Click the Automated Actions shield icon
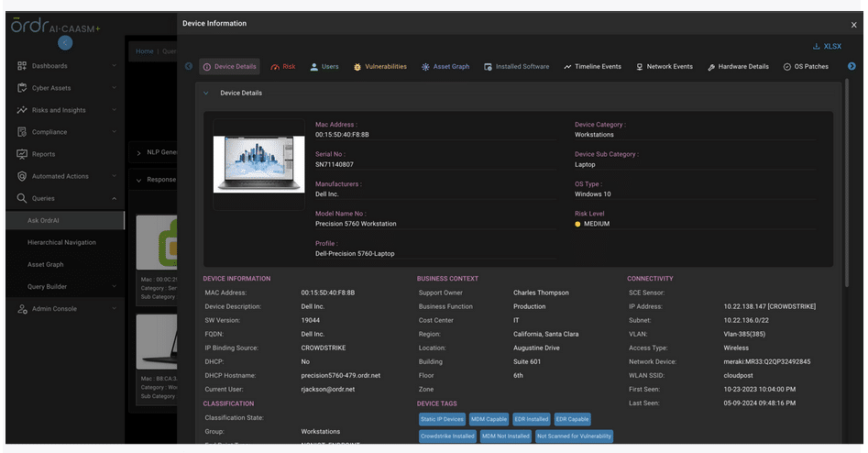Viewport: 868px width, 453px height. point(22,176)
